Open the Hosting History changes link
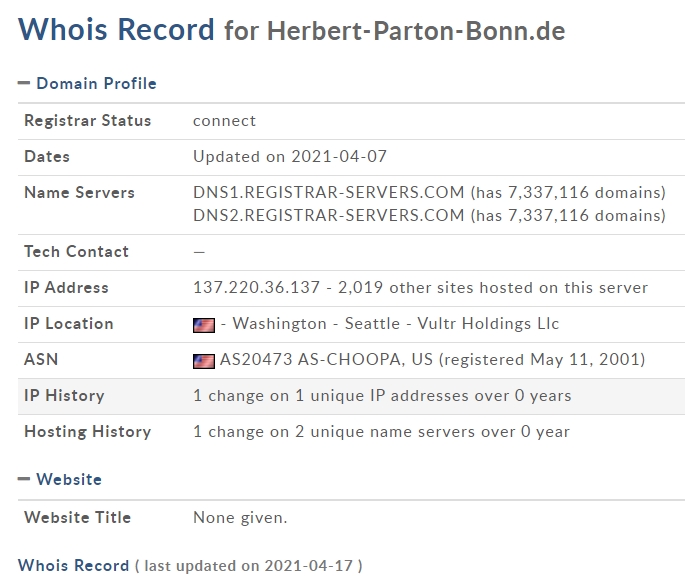This screenshot has height=584, width=685. click(381, 432)
